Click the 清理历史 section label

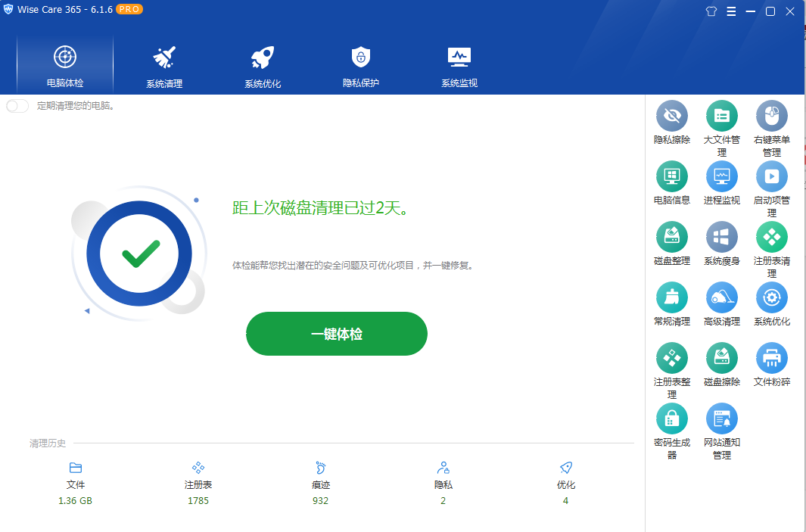pyautogui.click(x=48, y=443)
